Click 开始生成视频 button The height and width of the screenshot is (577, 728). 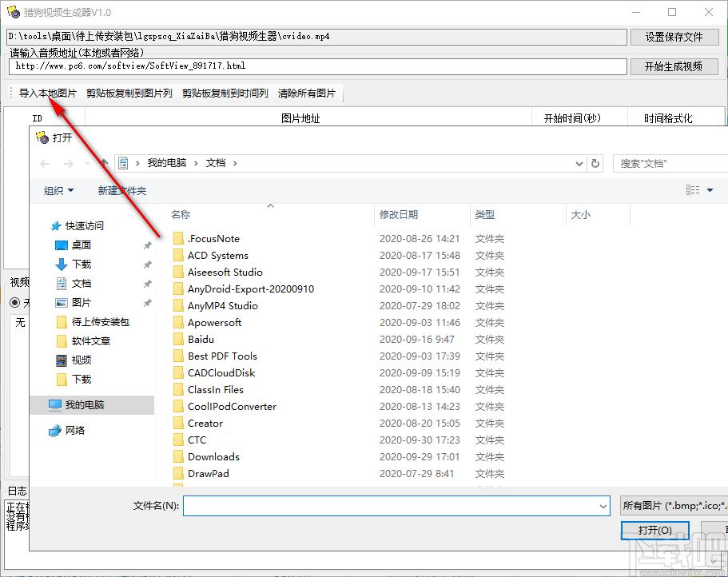pos(674,66)
